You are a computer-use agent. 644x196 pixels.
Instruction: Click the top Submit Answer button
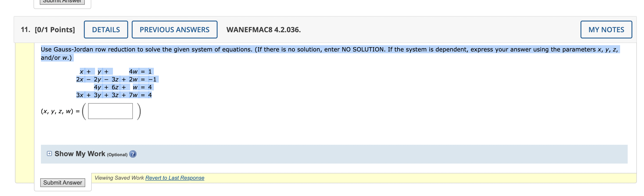tap(62, 2)
